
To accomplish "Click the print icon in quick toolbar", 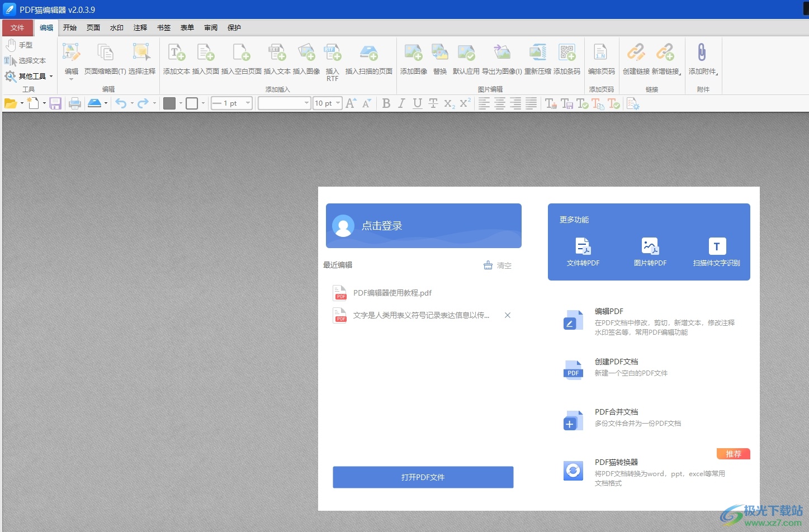I will click(x=75, y=103).
